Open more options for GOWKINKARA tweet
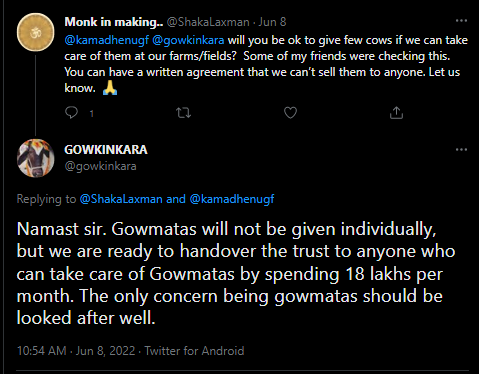The width and height of the screenshot is (479, 374). 461,149
